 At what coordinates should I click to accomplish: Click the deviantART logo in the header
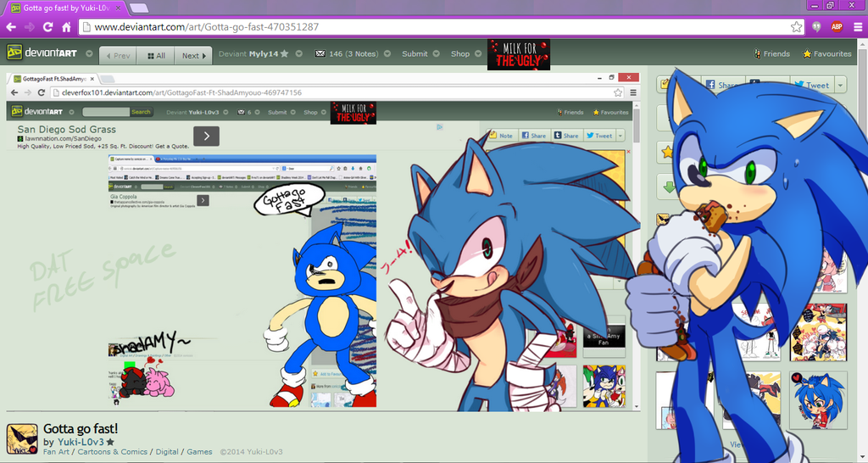(x=42, y=53)
